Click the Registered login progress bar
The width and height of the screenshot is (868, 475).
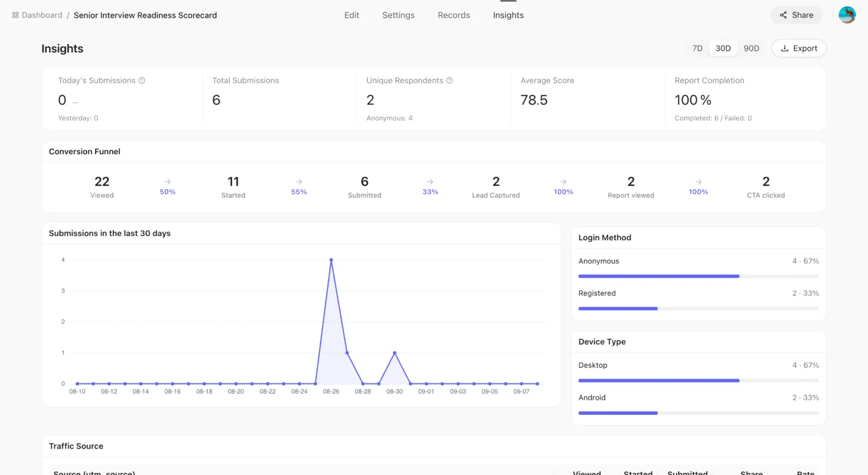(x=699, y=309)
